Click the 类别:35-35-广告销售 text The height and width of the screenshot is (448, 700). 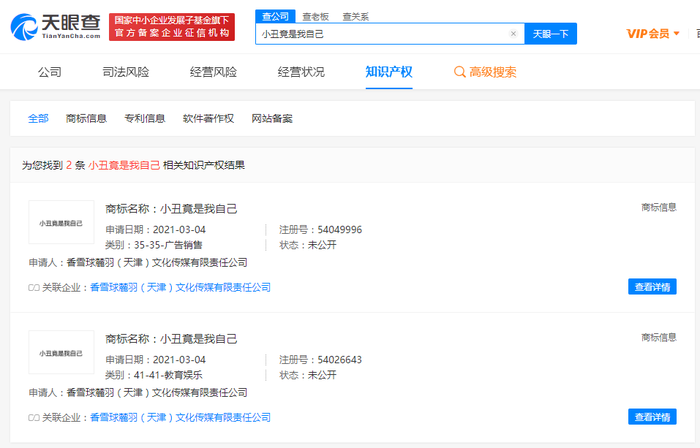pos(154,245)
